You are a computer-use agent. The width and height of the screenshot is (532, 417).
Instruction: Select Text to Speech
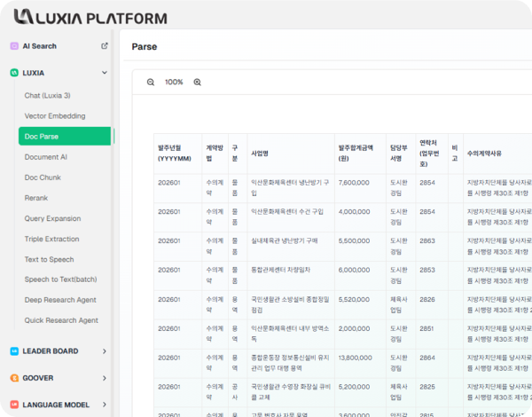click(49, 259)
